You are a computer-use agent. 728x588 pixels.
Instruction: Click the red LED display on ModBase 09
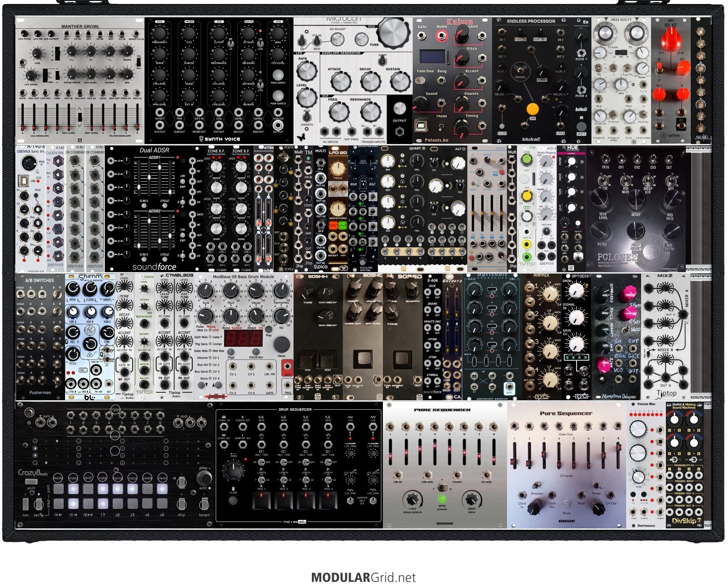click(x=244, y=339)
